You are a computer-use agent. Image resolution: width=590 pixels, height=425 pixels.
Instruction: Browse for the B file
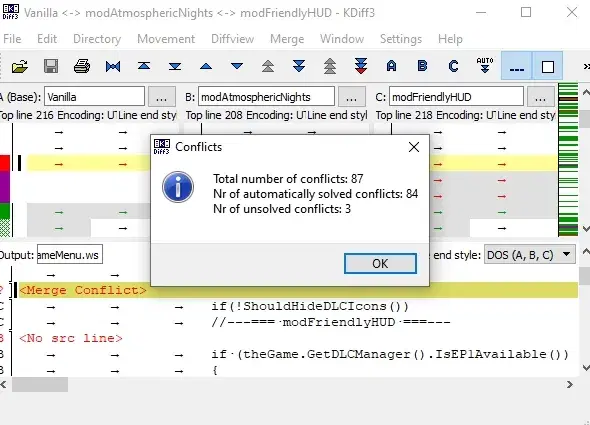coord(351,97)
